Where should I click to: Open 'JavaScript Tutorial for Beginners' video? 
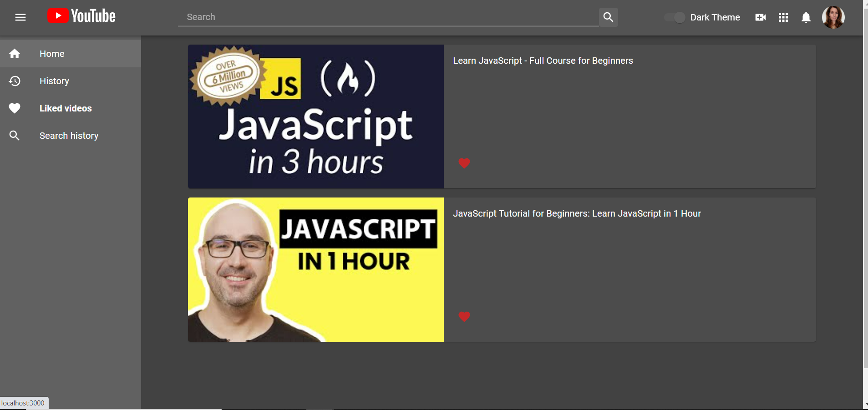click(x=577, y=213)
